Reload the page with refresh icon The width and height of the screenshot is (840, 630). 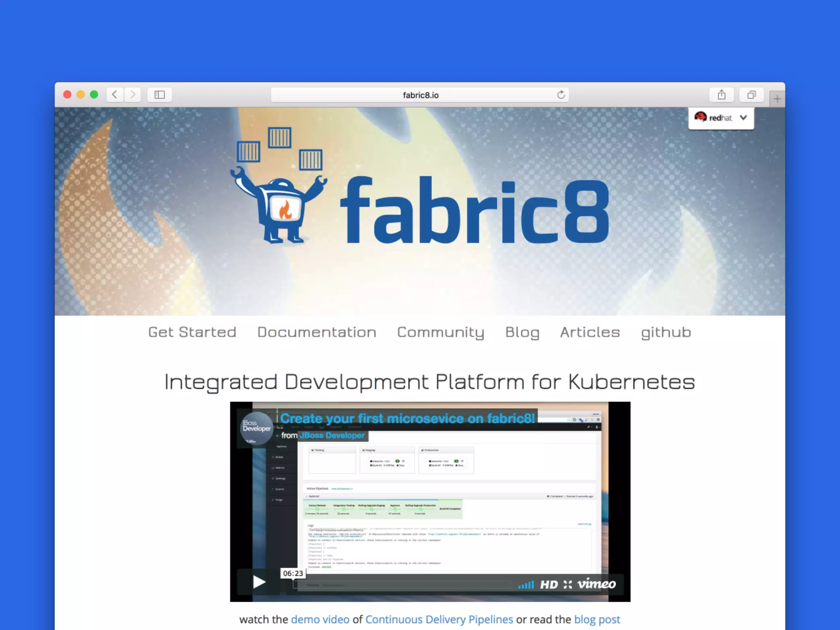(x=561, y=95)
